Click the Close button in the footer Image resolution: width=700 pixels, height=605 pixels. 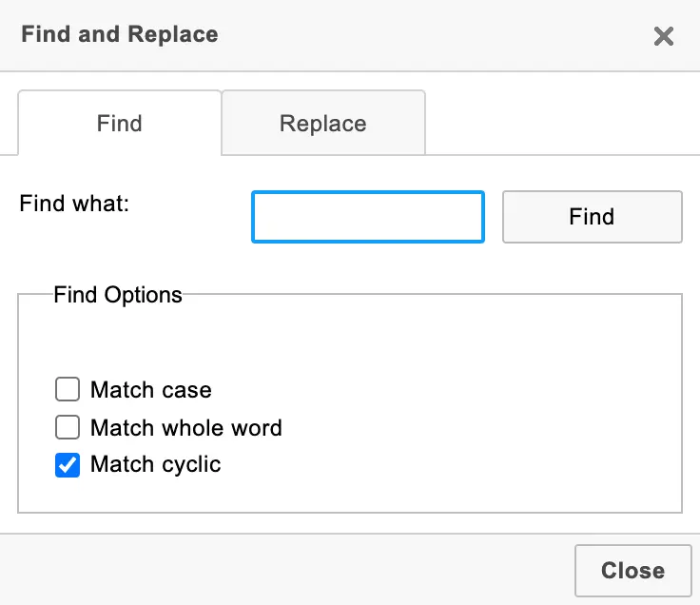[x=632, y=571]
